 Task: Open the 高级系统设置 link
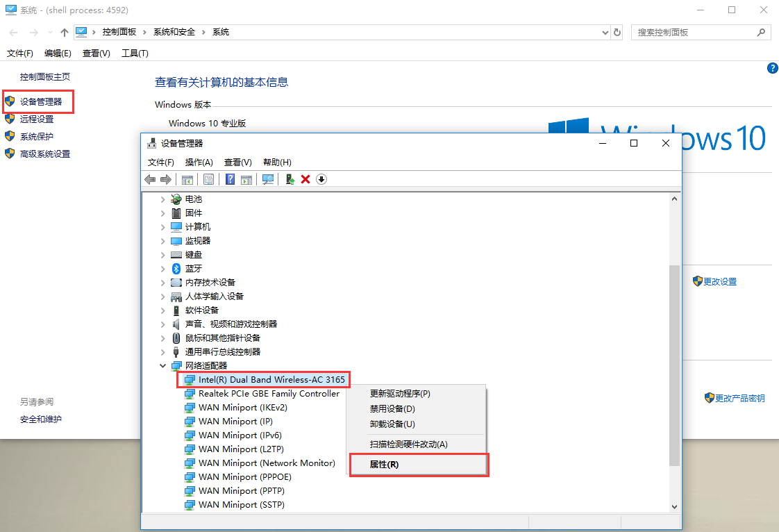[x=45, y=154]
